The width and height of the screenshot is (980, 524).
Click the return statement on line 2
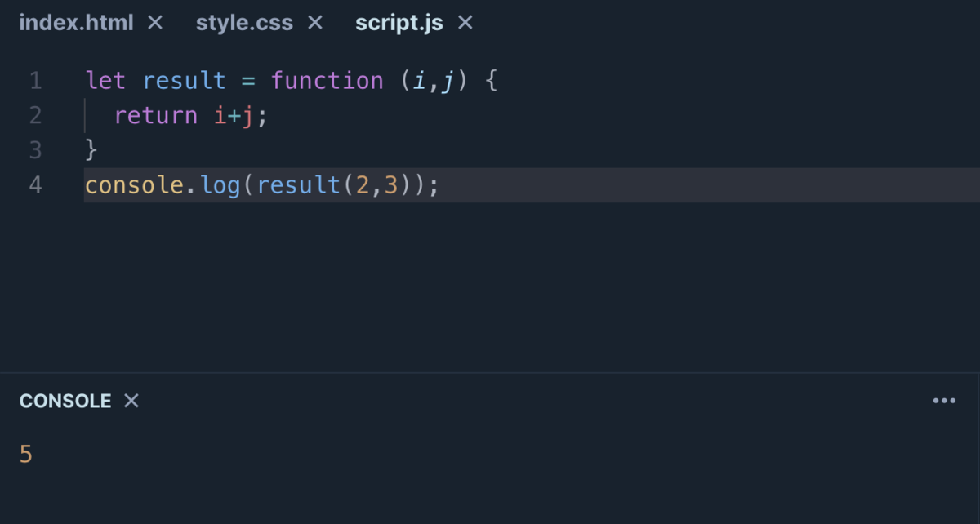pyautogui.click(x=155, y=115)
